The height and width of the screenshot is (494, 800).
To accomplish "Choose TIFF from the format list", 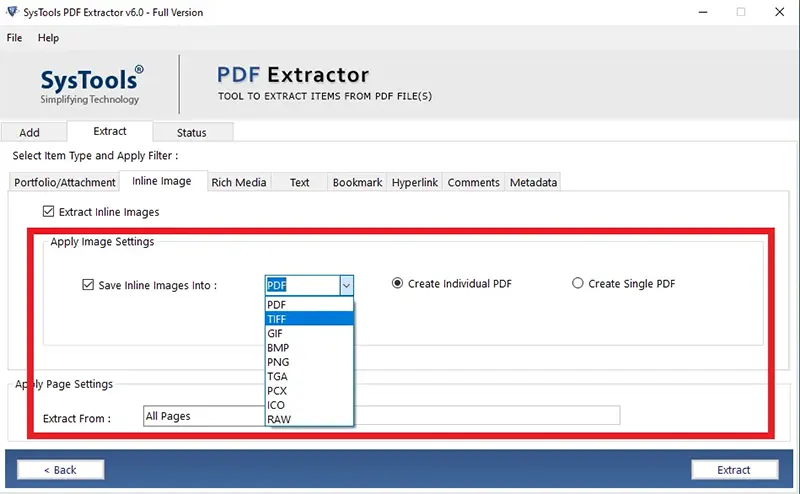I will (x=309, y=319).
